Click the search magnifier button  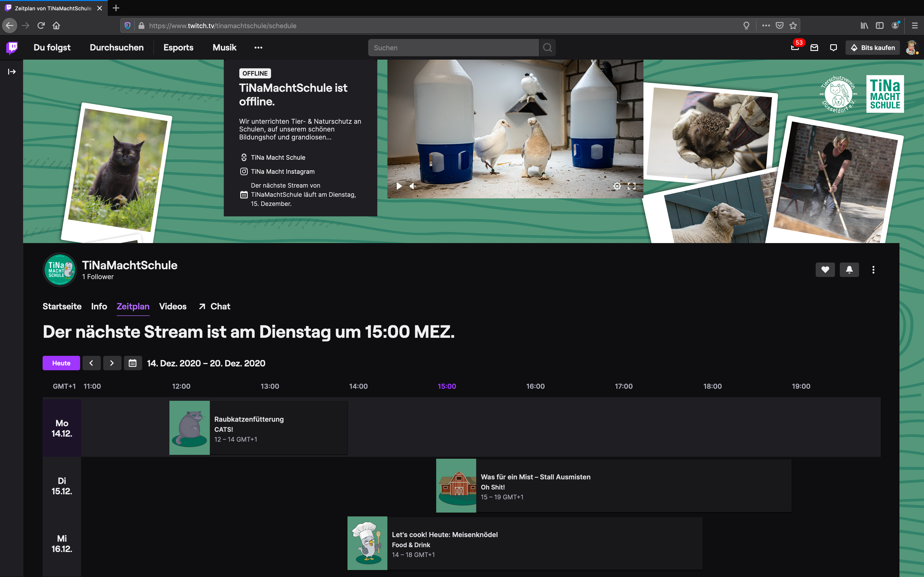[x=547, y=48]
